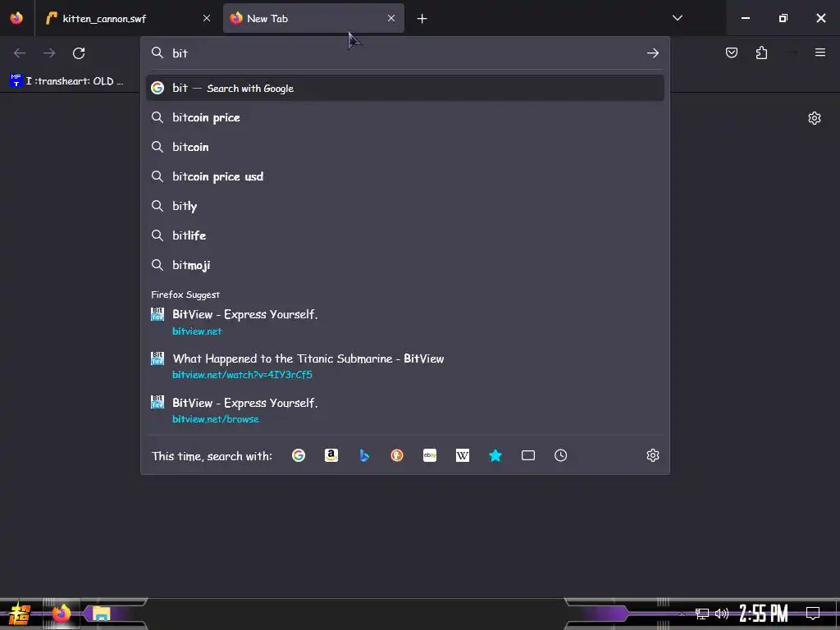The height and width of the screenshot is (630, 840).
Task: Choose 'bitcoin price' suggestion
Action: (x=405, y=117)
